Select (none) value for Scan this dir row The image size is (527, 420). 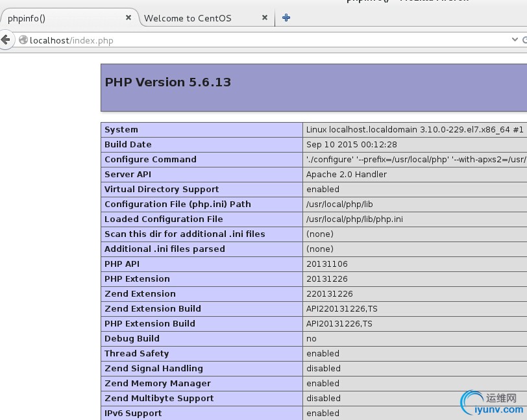click(x=320, y=234)
